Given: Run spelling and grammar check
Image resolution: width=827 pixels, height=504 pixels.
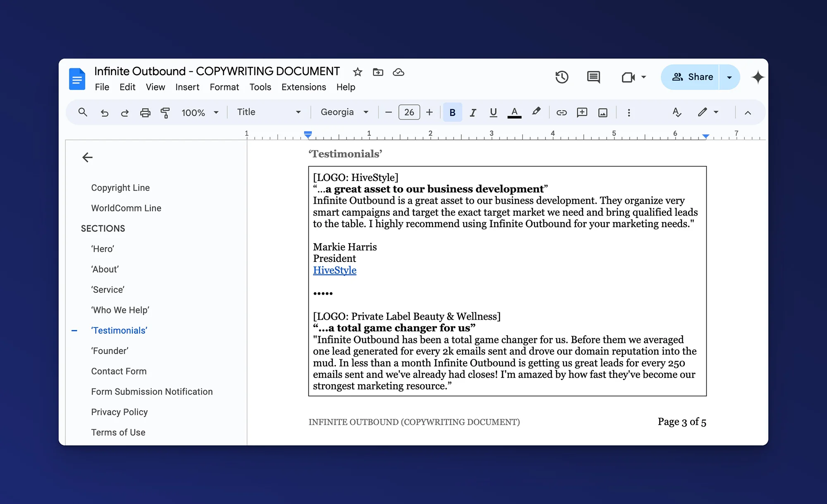Looking at the screenshot, I should 676,112.
